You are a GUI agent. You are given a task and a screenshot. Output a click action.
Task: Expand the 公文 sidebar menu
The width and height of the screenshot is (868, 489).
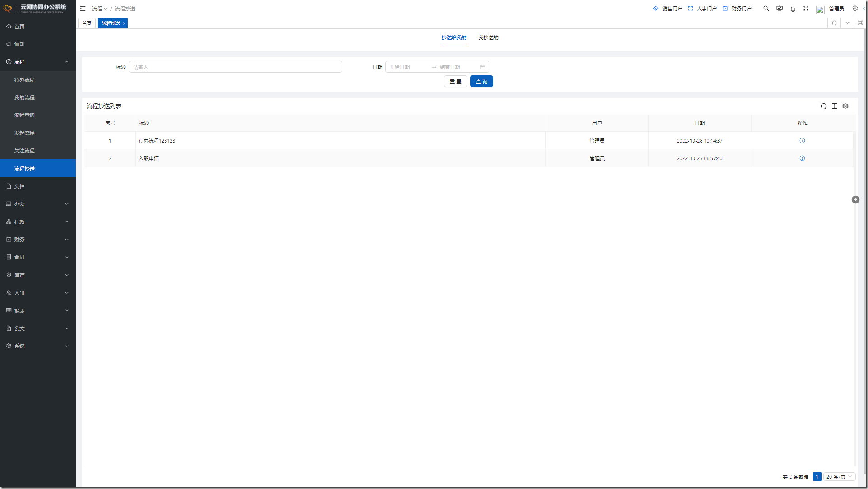coord(38,328)
